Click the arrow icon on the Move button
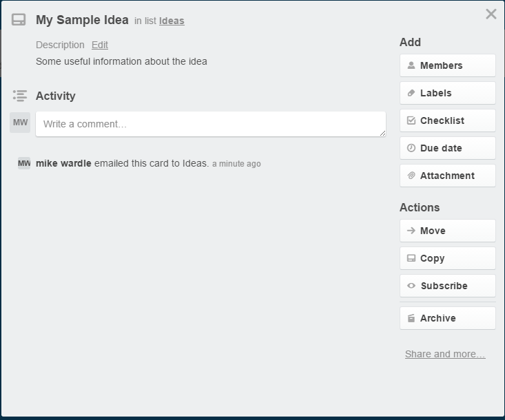 pyautogui.click(x=411, y=231)
